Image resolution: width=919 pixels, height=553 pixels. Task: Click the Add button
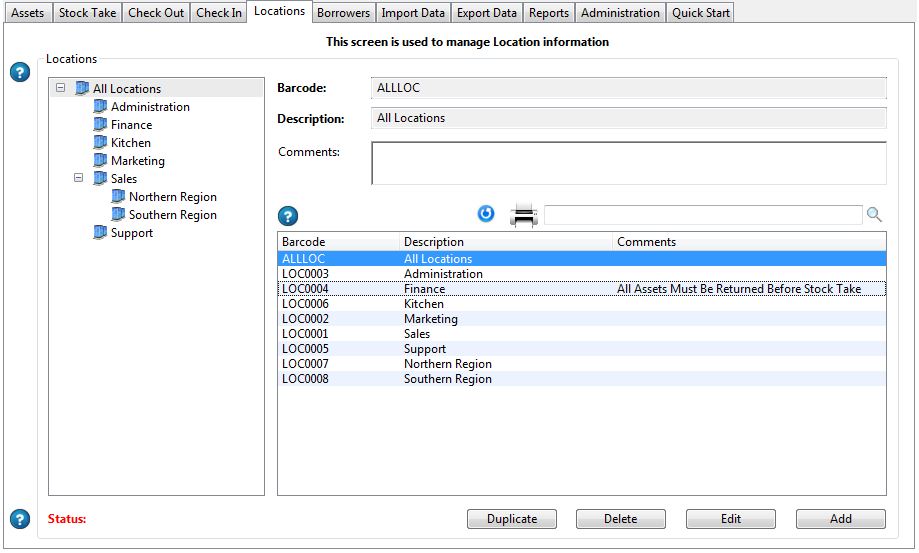click(x=840, y=519)
